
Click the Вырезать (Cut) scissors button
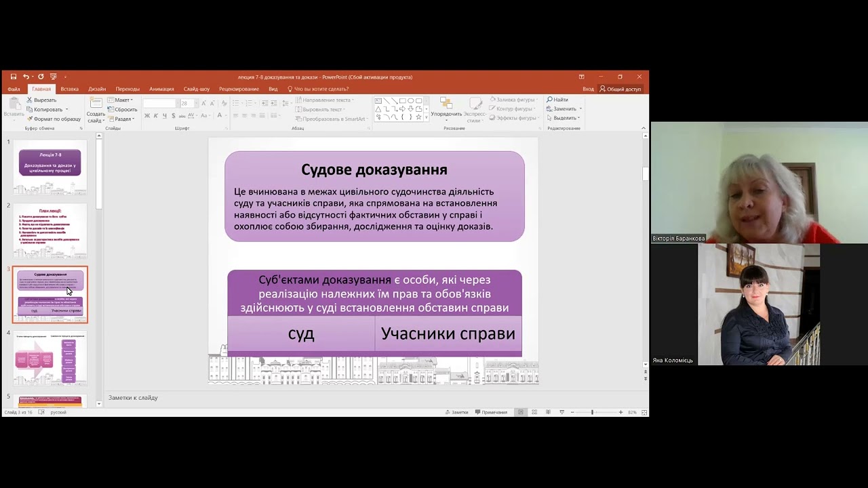point(41,100)
